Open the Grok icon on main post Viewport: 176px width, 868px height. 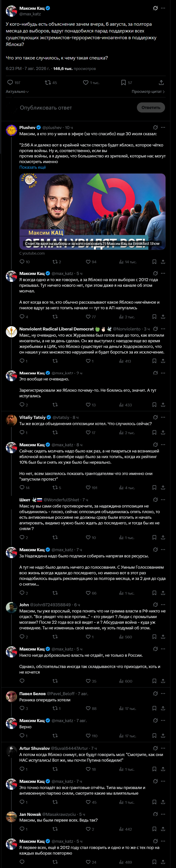155,8
